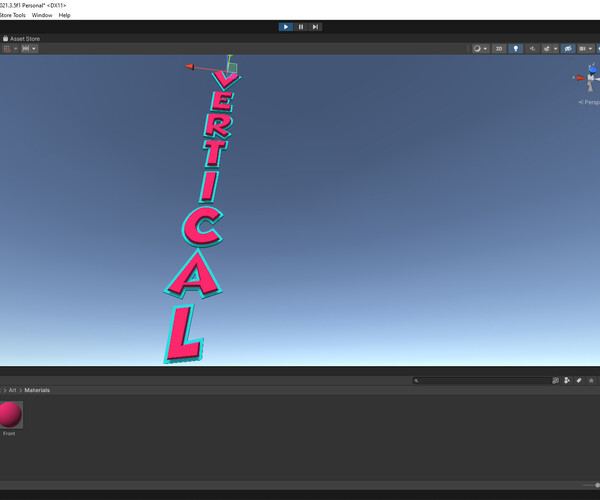Click the blue Z axis cone of the orientation gizmo
Screen dimensions: 600x500
point(592,70)
